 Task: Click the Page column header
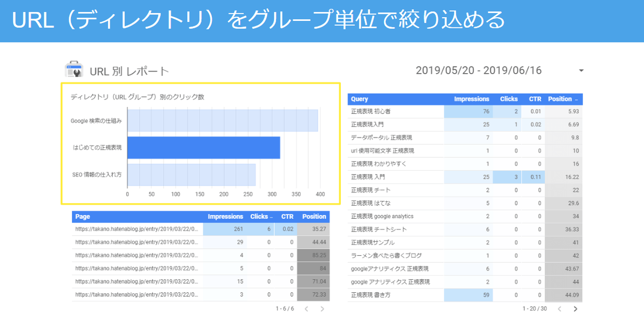click(83, 216)
